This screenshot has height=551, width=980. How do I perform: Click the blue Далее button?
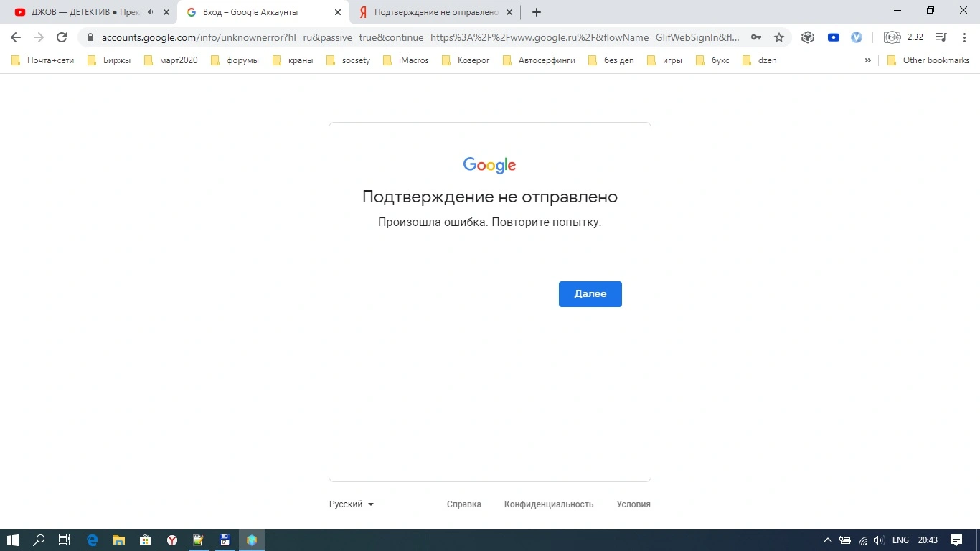tap(590, 294)
